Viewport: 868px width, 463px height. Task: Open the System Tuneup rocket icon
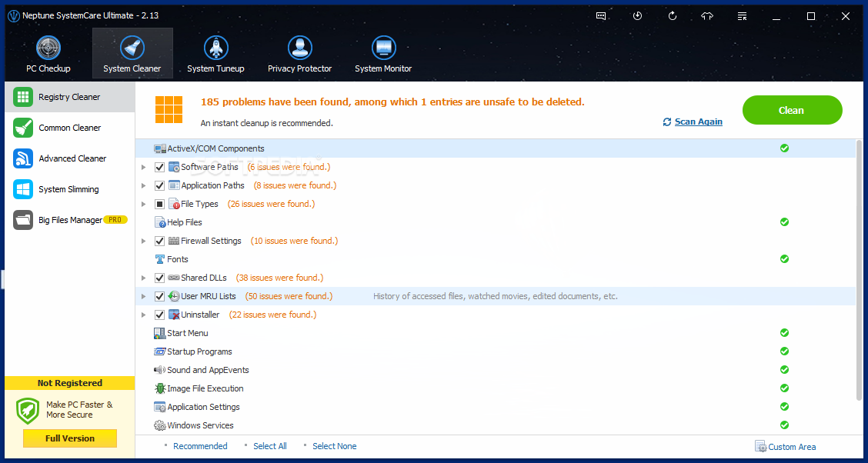(216, 48)
